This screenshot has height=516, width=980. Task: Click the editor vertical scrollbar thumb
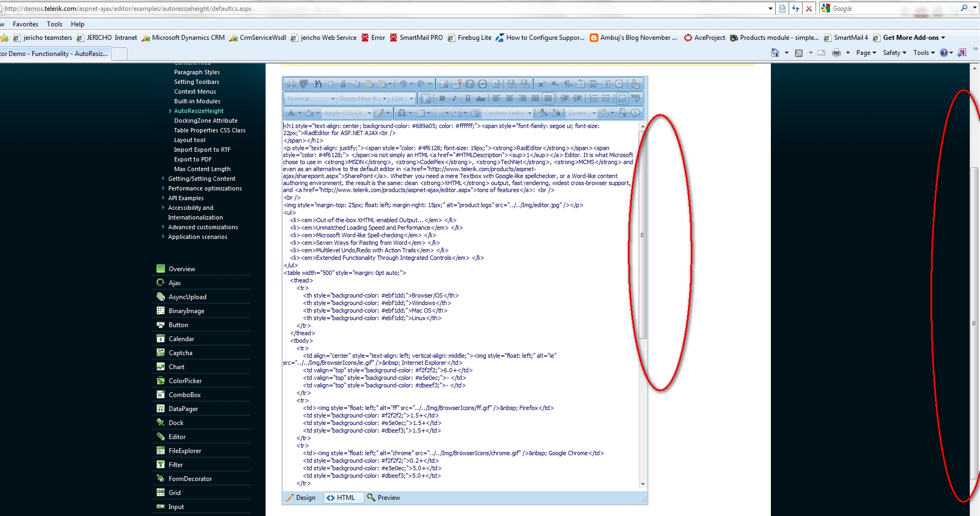point(642,235)
